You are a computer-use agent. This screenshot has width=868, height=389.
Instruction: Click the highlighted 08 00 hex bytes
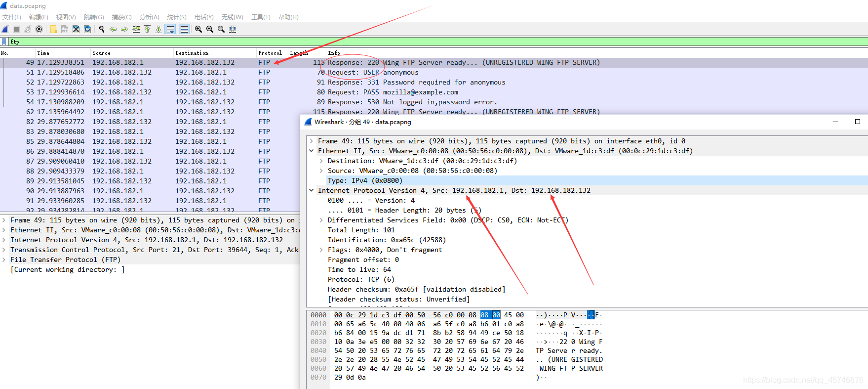(490, 315)
